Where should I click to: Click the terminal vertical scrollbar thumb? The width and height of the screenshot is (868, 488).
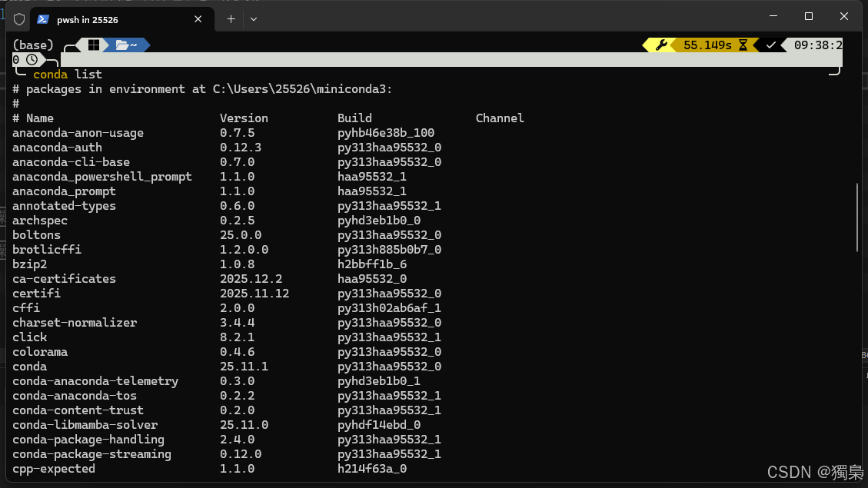tap(857, 217)
